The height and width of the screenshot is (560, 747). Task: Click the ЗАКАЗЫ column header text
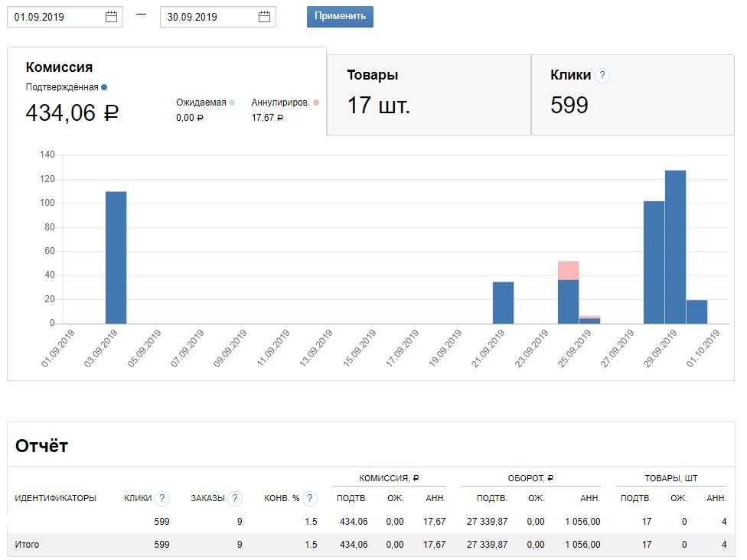(x=207, y=498)
